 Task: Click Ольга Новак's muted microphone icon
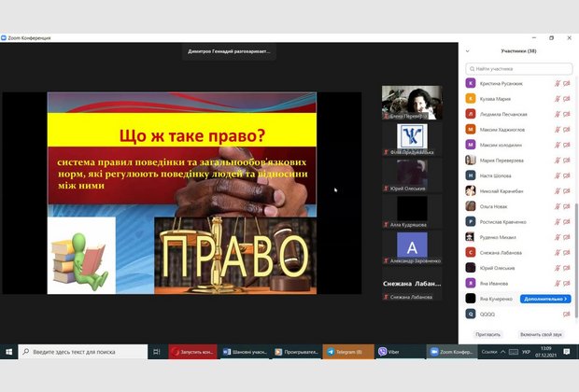(558, 206)
